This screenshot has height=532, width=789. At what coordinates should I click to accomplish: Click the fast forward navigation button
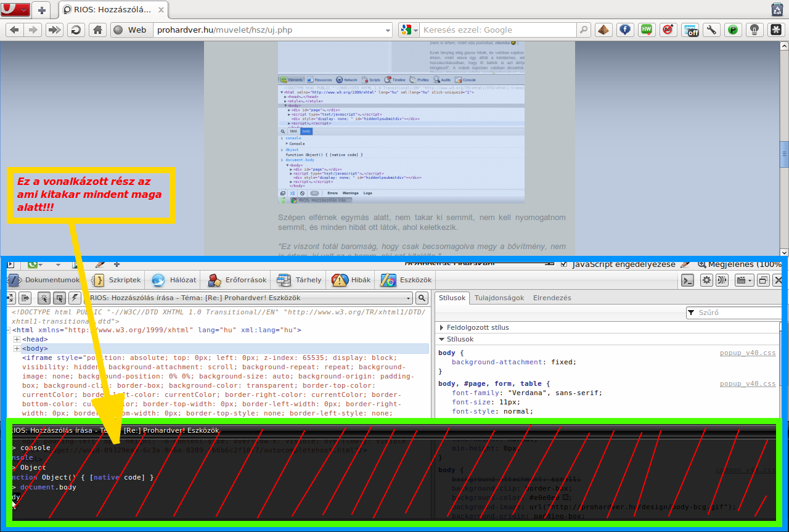click(54, 30)
